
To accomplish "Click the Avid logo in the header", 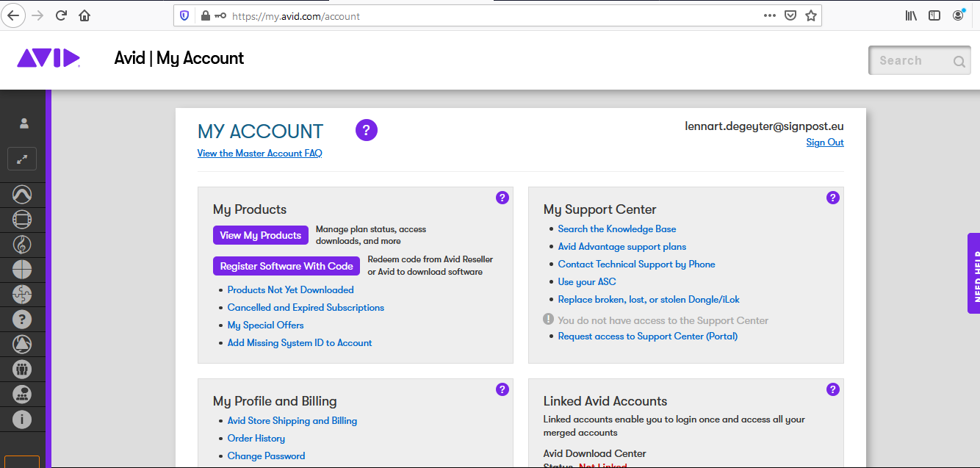I will click(x=48, y=58).
